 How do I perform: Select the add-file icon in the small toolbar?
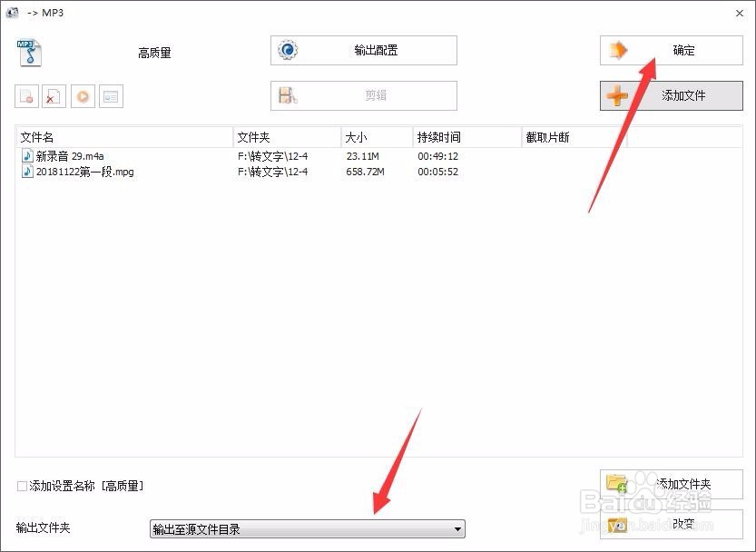[28, 95]
